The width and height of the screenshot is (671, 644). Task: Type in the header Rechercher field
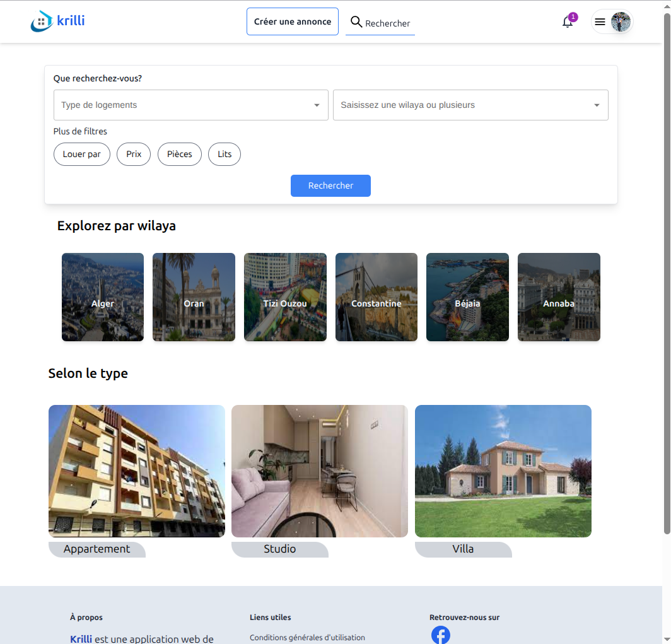pos(388,23)
